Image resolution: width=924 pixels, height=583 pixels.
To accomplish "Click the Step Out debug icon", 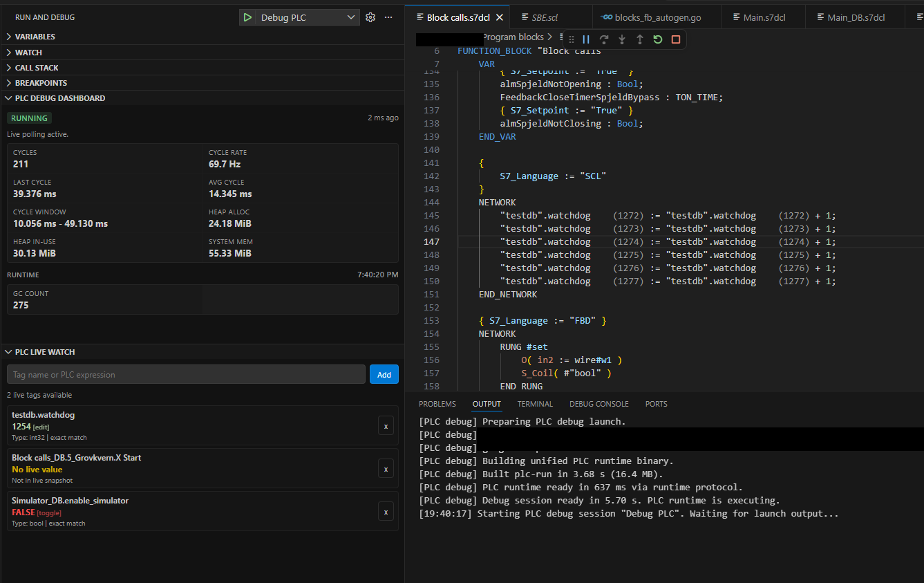I will (x=640, y=39).
